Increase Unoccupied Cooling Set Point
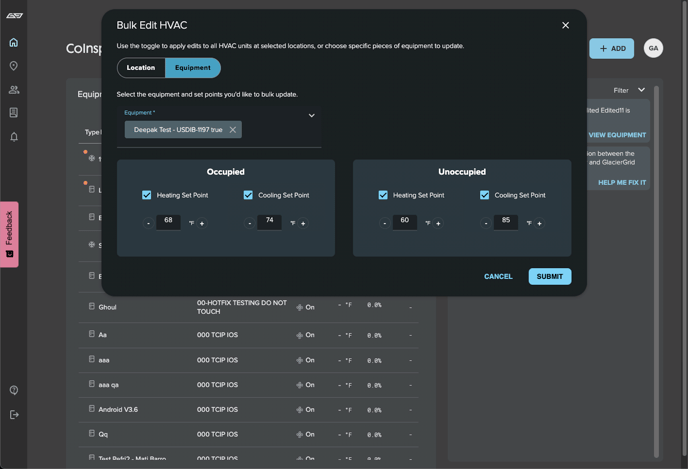 (x=539, y=223)
